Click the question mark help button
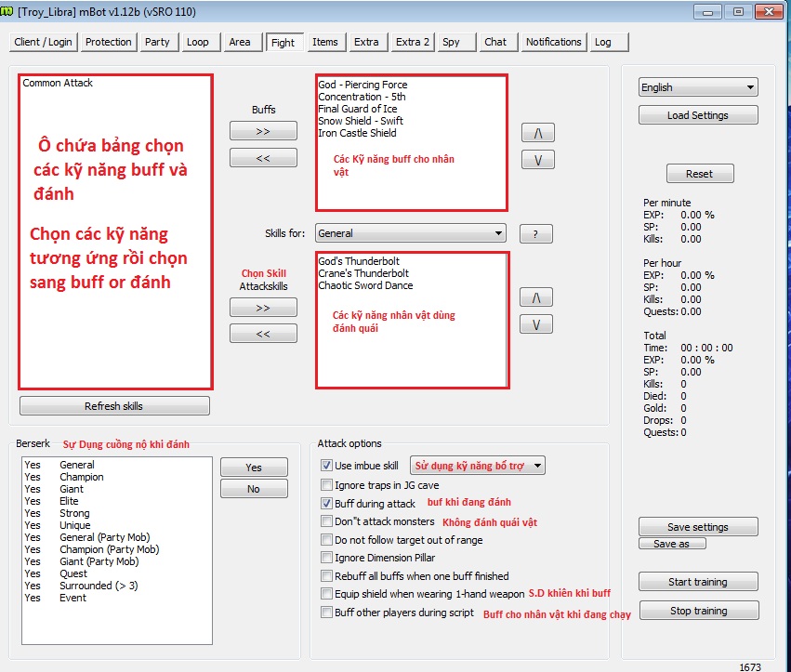This screenshot has width=791, height=672. [x=535, y=234]
